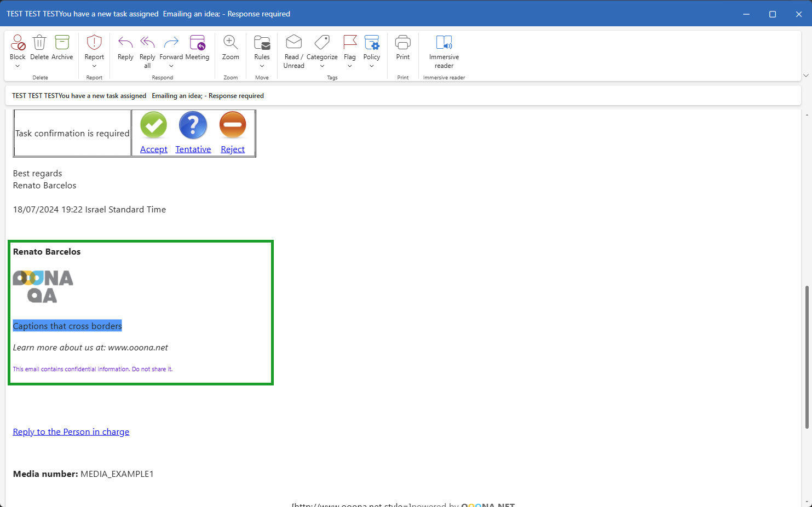
Task: Print this email message
Action: coord(403,43)
